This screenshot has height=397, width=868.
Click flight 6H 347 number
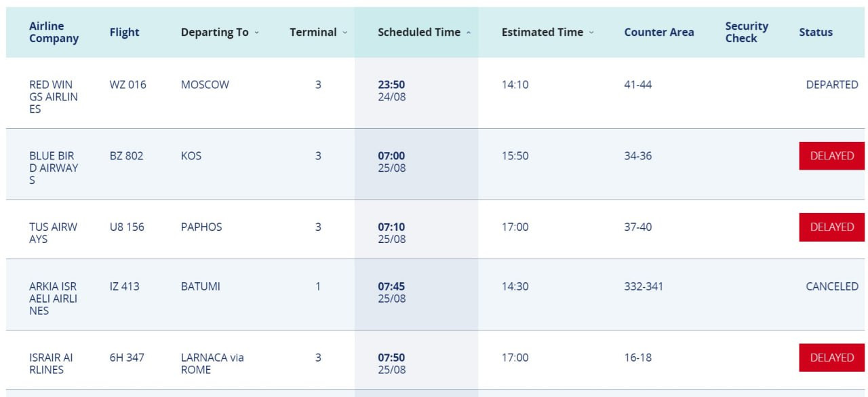pyautogui.click(x=127, y=357)
